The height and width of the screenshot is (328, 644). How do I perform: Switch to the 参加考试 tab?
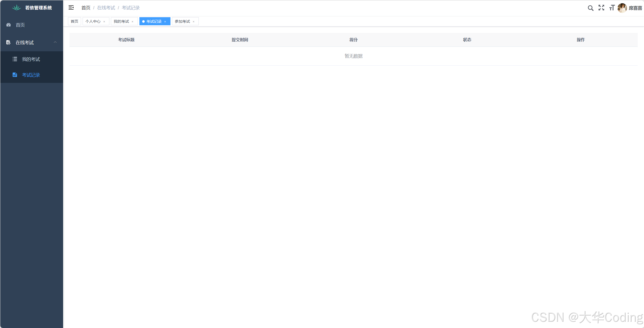coord(182,21)
